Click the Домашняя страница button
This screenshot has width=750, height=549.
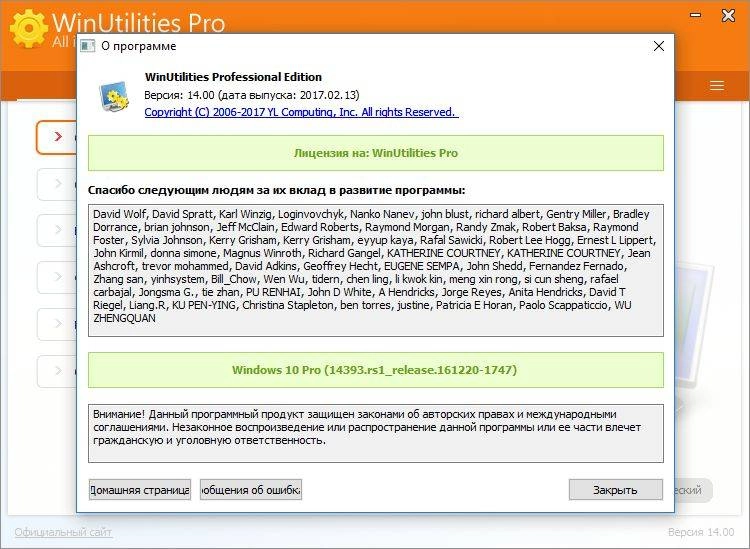coord(140,490)
